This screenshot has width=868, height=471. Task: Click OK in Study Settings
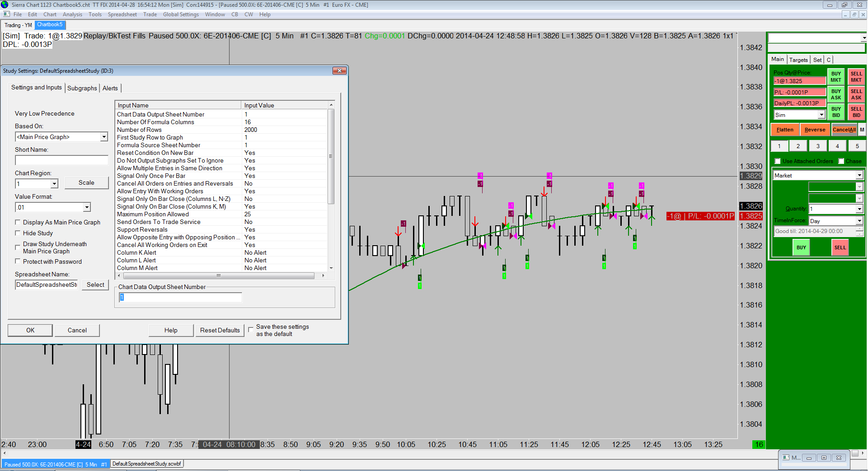(30, 330)
